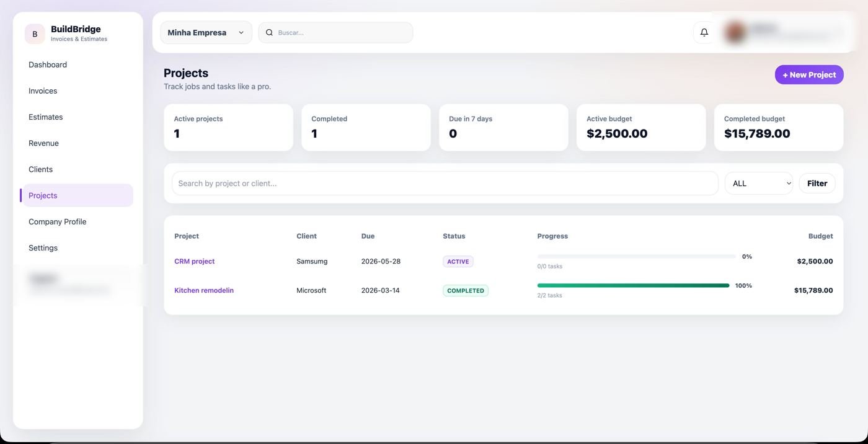The image size is (868, 444).
Task: Open the CRM project link
Action: click(x=194, y=261)
